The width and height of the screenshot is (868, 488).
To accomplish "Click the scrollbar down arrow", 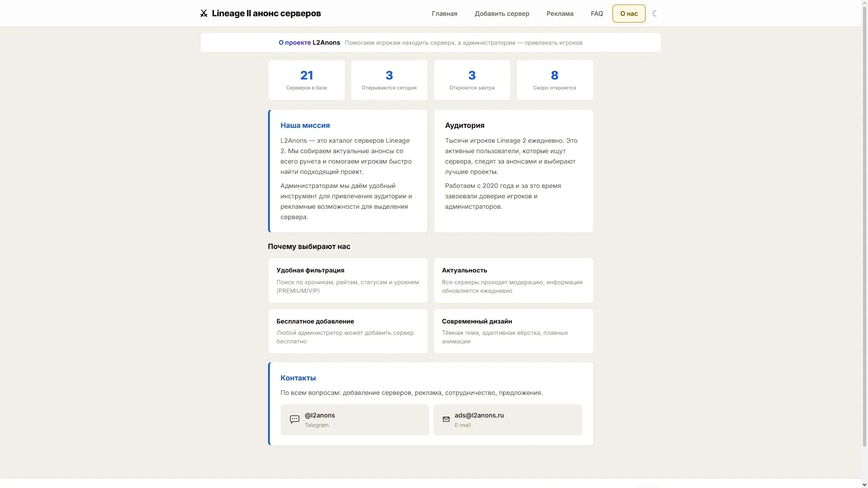I will 865,484.
